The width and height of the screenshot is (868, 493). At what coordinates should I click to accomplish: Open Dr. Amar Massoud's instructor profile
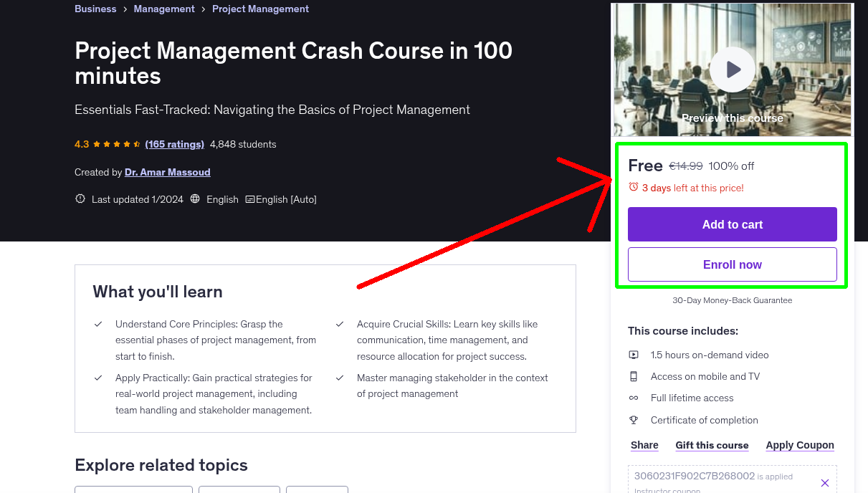coord(167,172)
